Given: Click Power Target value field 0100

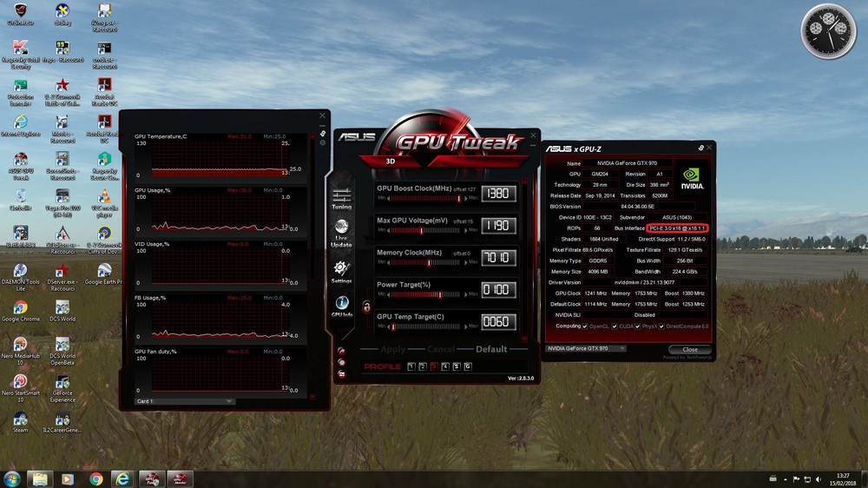Looking at the screenshot, I should [x=499, y=290].
